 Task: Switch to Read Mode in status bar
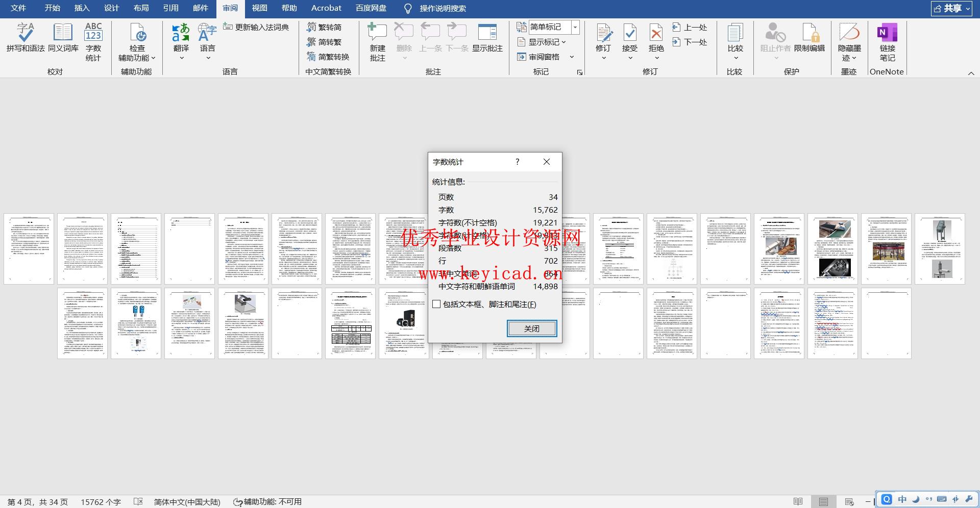[x=798, y=502]
